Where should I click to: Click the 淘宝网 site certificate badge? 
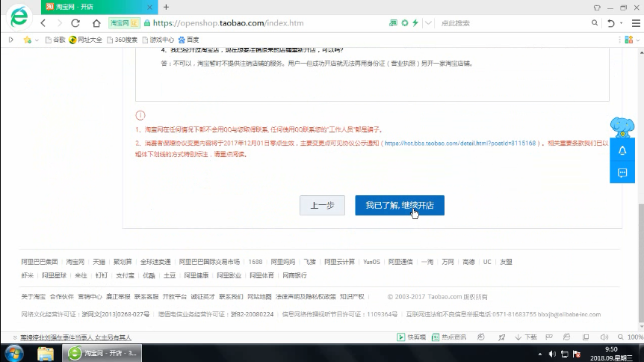123,23
